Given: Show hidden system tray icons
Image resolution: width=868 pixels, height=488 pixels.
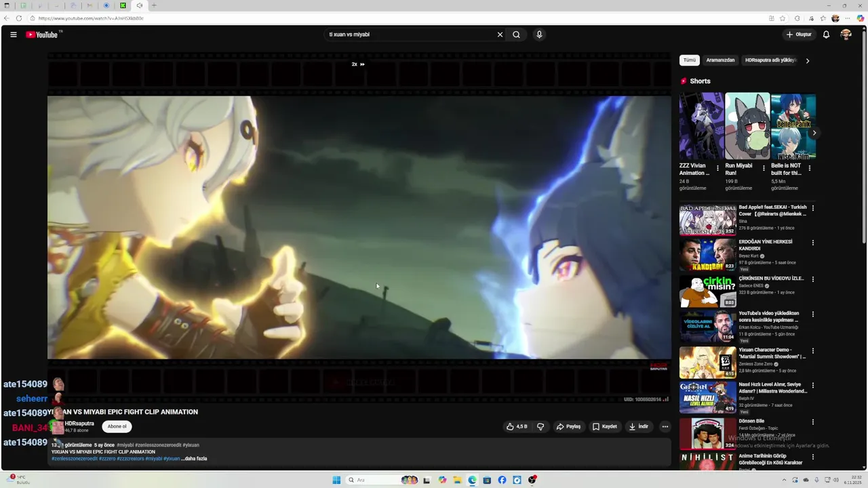Looking at the screenshot, I should click(x=785, y=480).
